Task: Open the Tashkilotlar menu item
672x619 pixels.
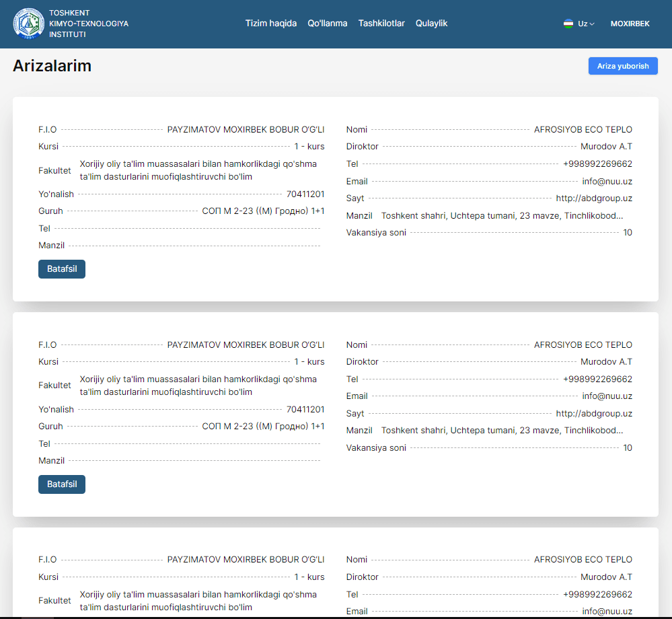Action: point(381,24)
